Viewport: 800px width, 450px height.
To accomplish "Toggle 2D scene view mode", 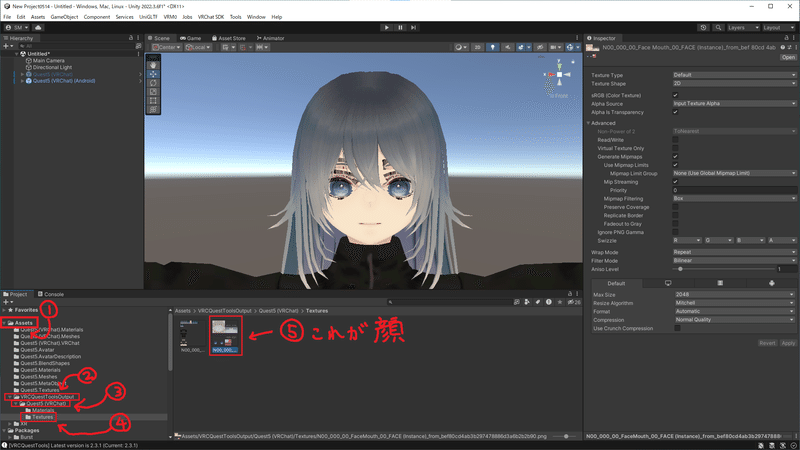I will (477, 47).
